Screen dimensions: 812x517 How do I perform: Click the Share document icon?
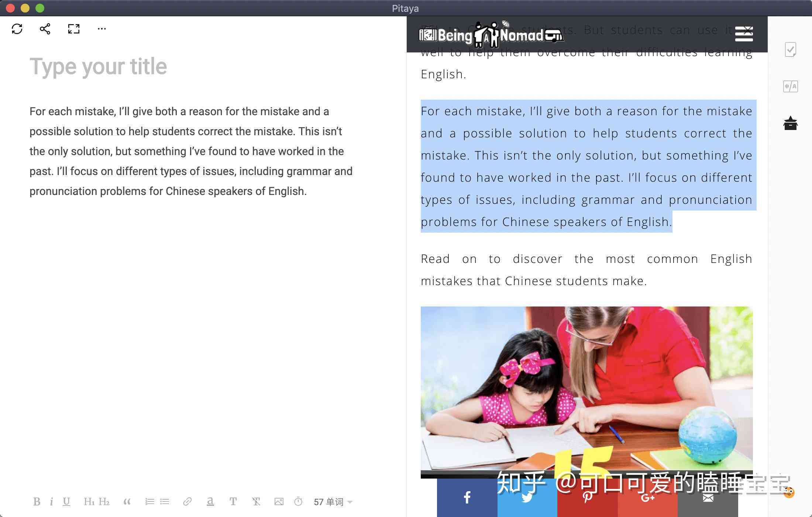[x=45, y=28]
